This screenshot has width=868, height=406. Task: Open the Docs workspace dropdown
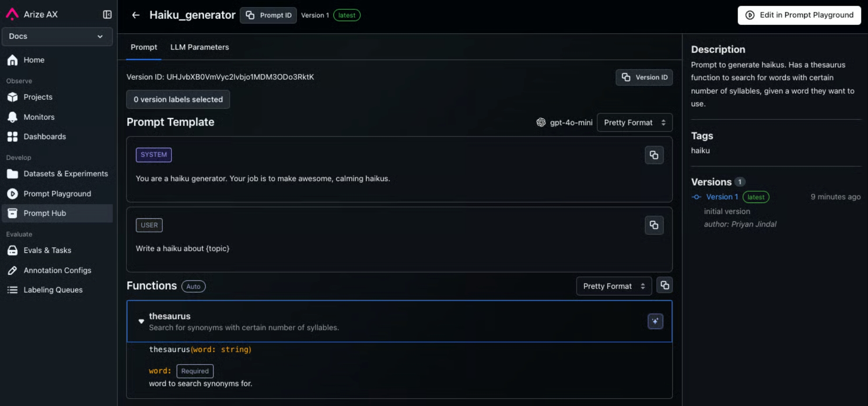pos(57,36)
